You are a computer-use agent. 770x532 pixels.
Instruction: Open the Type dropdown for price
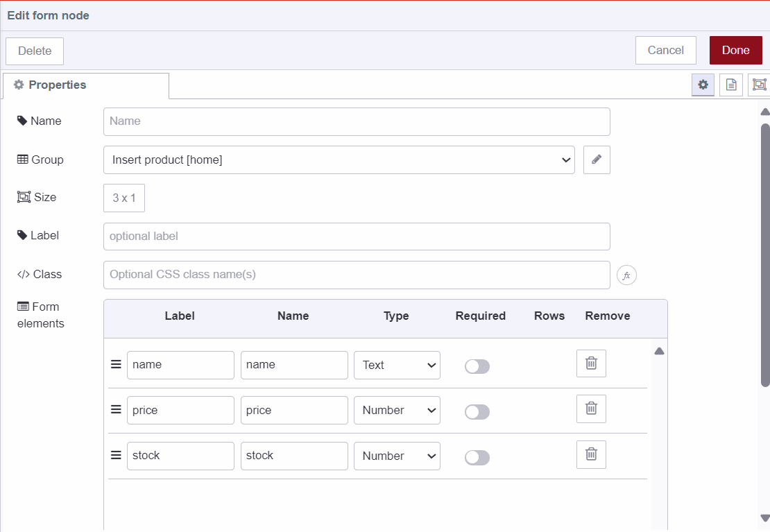click(x=397, y=410)
